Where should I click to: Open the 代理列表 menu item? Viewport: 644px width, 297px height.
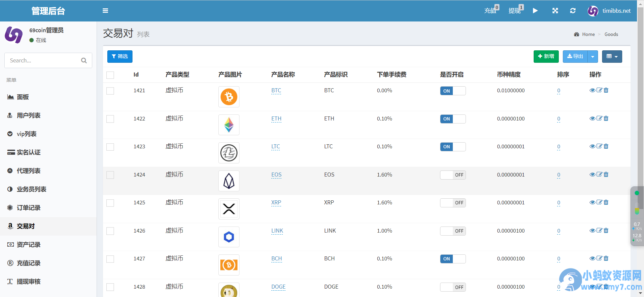[48, 171]
